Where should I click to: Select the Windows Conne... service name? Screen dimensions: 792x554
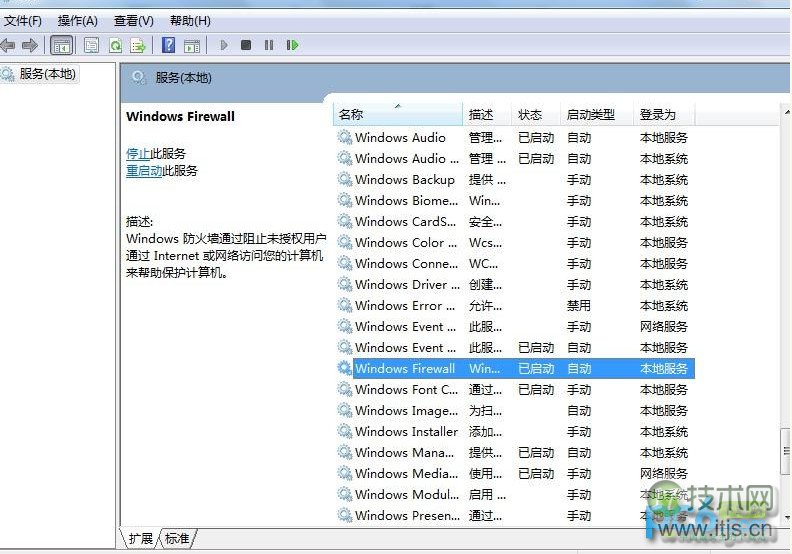coord(407,263)
